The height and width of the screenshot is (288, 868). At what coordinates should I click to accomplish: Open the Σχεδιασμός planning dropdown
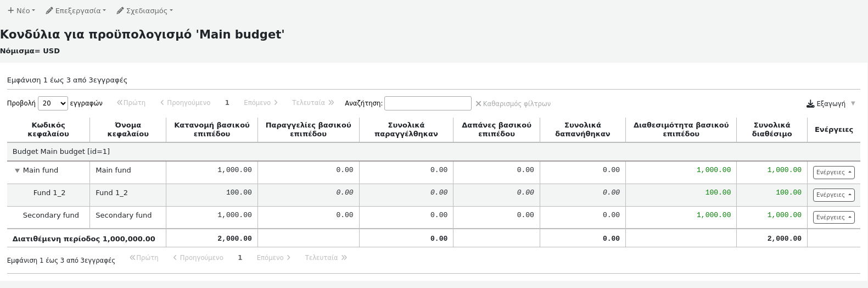(145, 10)
